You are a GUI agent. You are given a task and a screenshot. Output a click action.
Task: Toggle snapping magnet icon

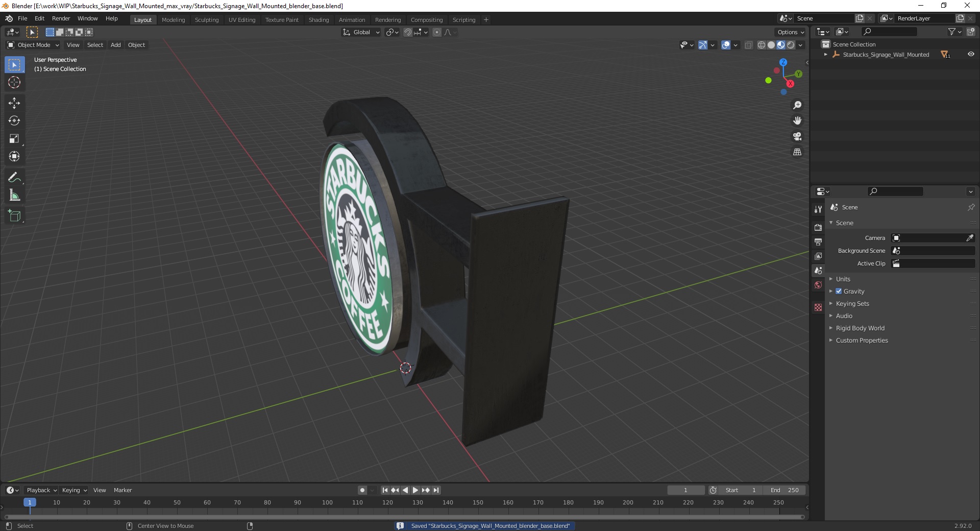pyautogui.click(x=408, y=32)
